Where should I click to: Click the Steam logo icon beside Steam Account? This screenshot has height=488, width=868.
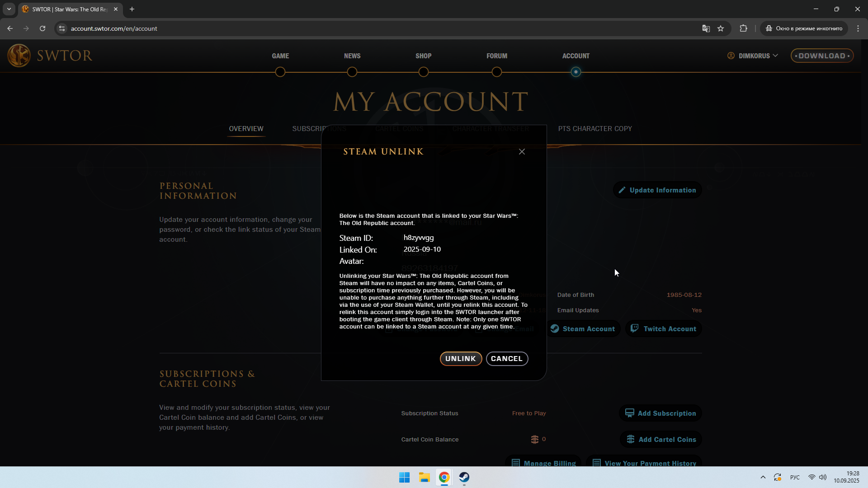click(555, 329)
